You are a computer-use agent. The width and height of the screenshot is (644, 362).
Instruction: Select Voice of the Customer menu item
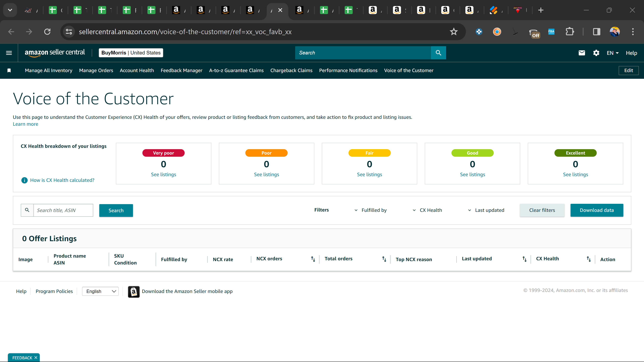pyautogui.click(x=409, y=70)
